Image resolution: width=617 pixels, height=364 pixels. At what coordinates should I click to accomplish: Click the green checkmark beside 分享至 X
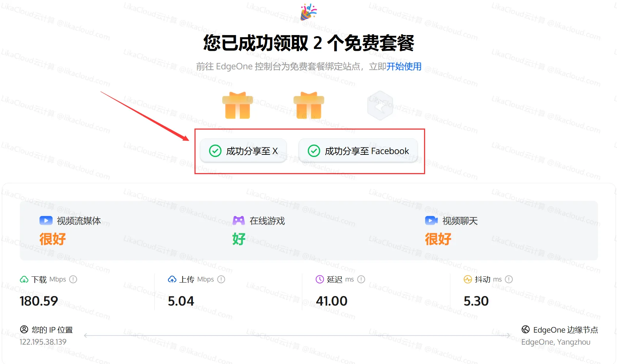pos(215,151)
